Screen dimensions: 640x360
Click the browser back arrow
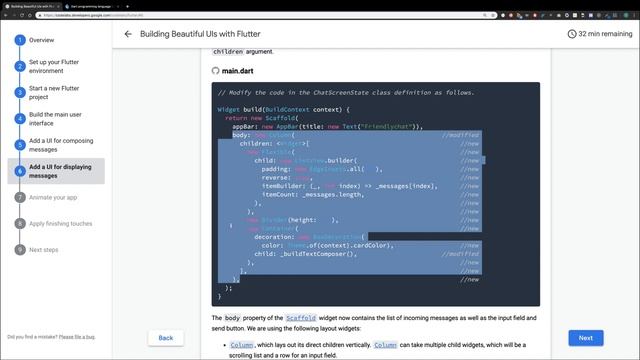pyautogui.click(x=5, y=15)
